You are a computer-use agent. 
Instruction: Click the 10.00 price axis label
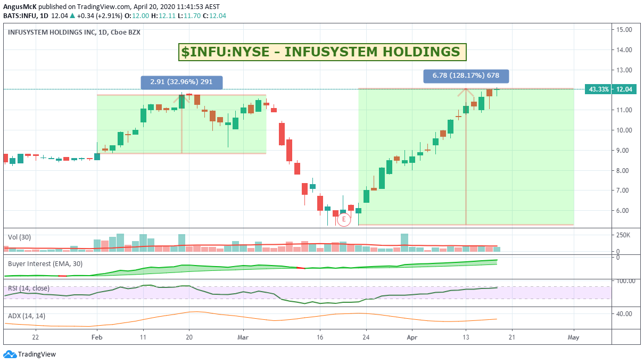[x=624, y=130]
